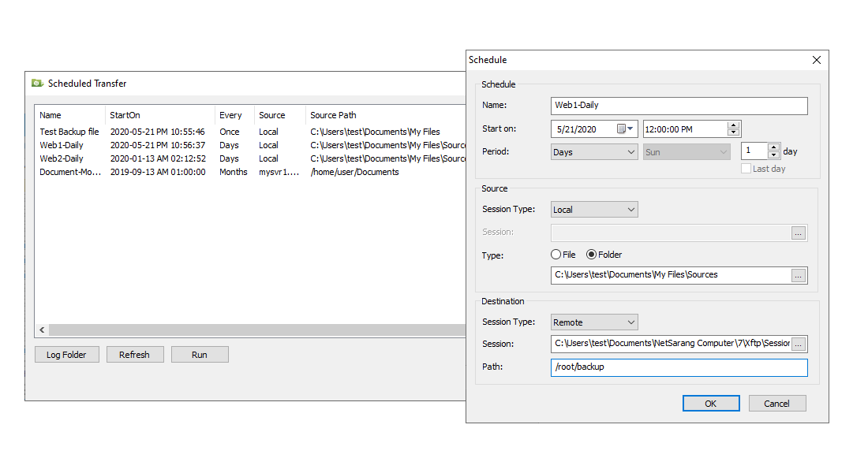Click /home/user/Documents source path cell
The height and width of the screenshot is (473, 868).
[x=354, y=172]
